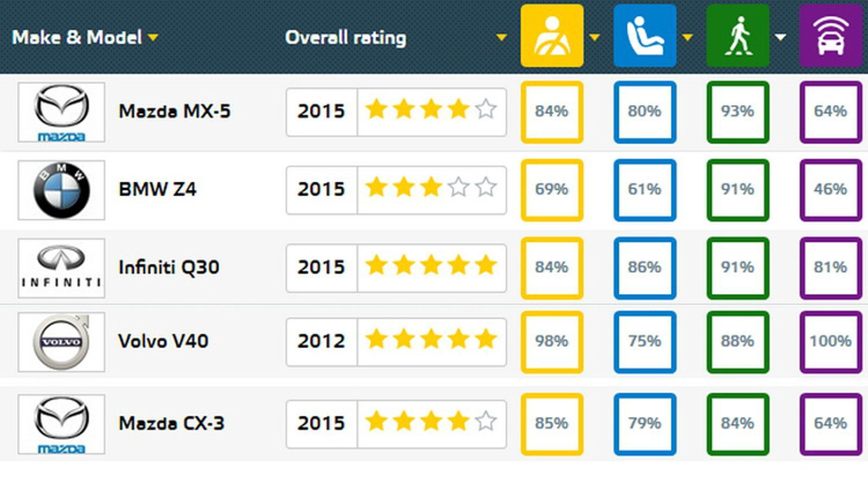Open the BMW Z4 model link
868x488 pixels.
157,189
